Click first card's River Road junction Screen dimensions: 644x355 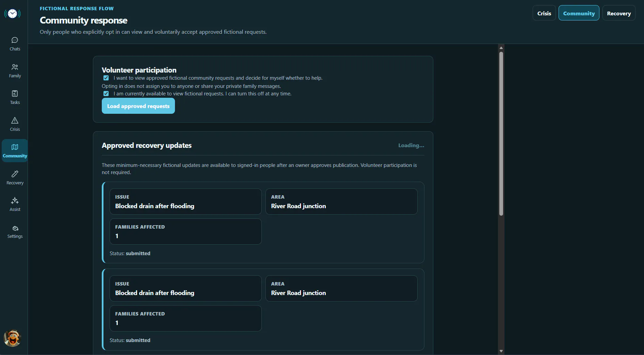coord(298,206)
